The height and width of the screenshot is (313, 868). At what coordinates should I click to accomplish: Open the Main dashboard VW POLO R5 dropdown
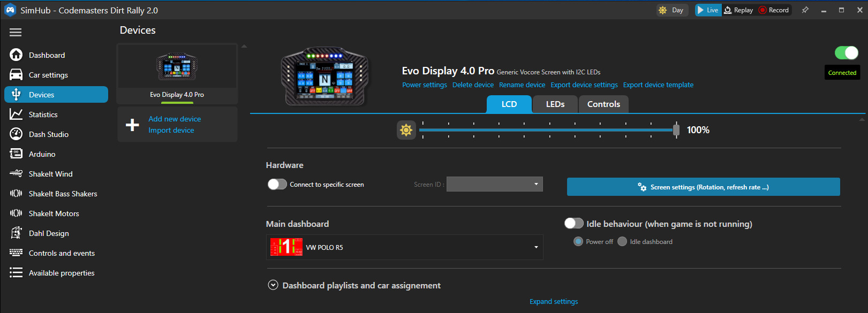point(405,247)
